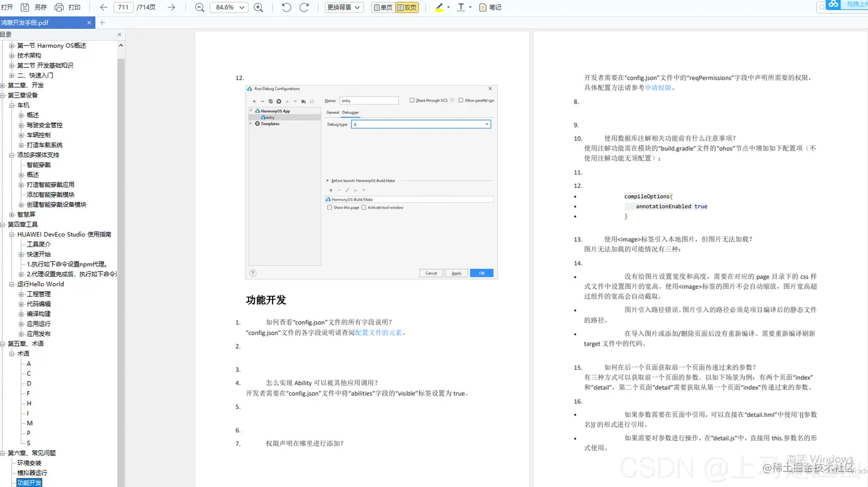Click outline panel scrollbar up arrow
868x487 pixels.
click(121, 45)
